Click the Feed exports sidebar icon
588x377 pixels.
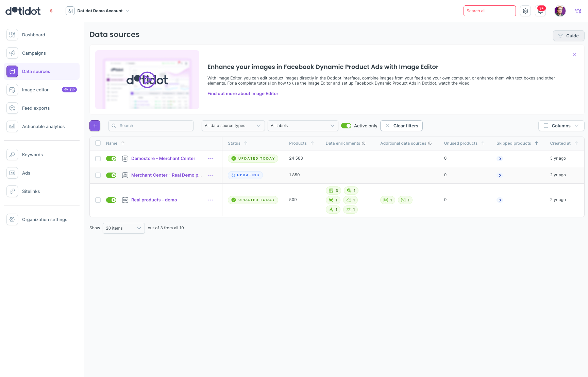coord(12,108)
